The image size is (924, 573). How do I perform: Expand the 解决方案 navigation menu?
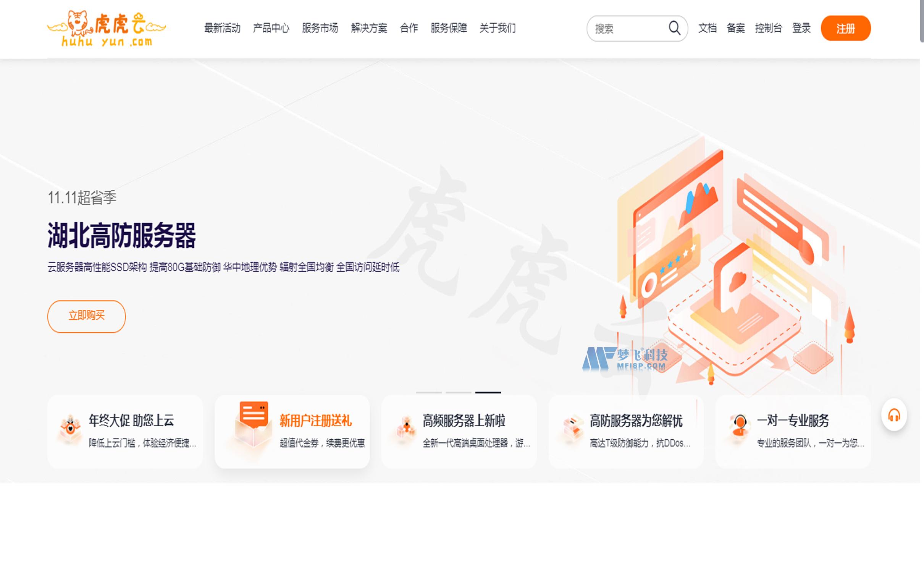[368, 28]
